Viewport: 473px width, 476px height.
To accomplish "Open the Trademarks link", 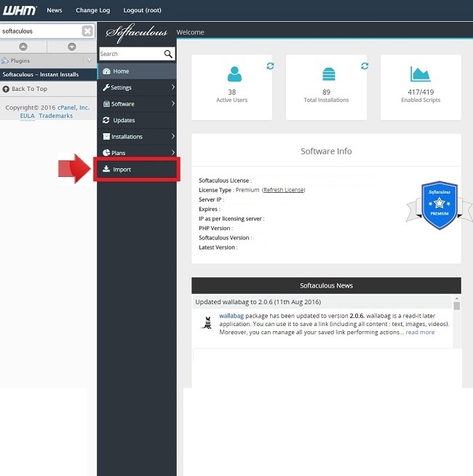I will pyautogui.click(x=56, y=116).
